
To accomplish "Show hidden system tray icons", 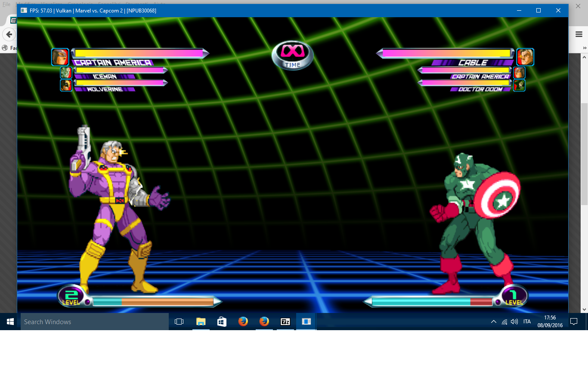I will coord(494,322).
